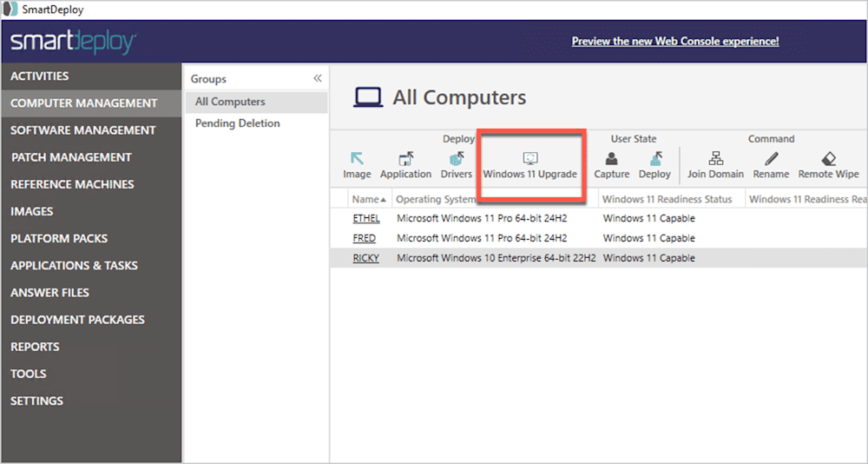This screenshot has height=464, width=868.
Task: Click the SmartDeploy logo in header
Action: [74, 42]
